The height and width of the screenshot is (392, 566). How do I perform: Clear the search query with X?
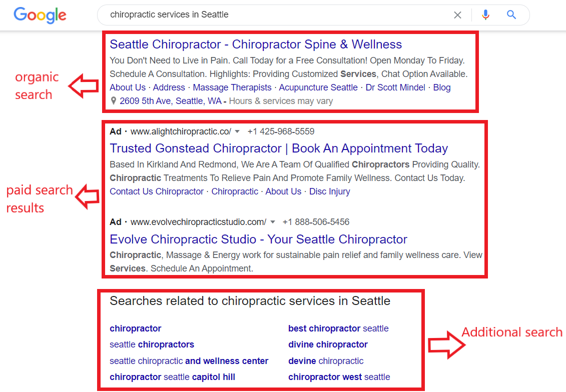point(457,15)
